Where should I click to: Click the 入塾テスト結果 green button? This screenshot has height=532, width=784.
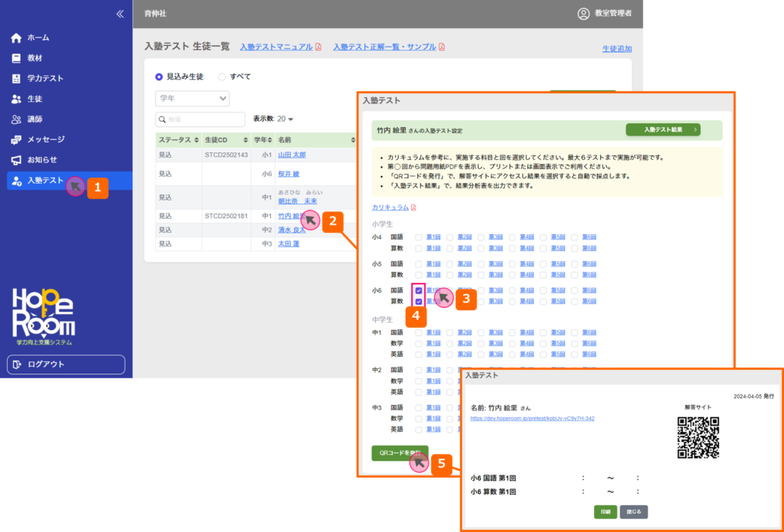[662, 130]
